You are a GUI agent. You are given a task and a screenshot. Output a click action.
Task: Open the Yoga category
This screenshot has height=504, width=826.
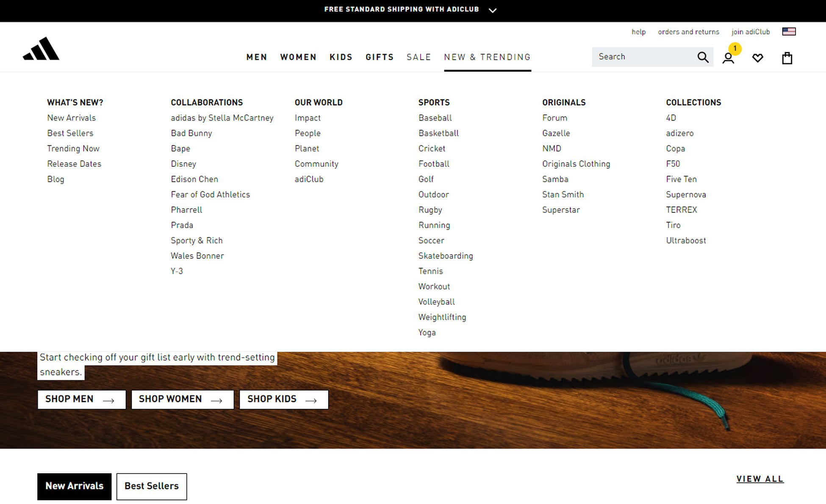tap(427, 333)
